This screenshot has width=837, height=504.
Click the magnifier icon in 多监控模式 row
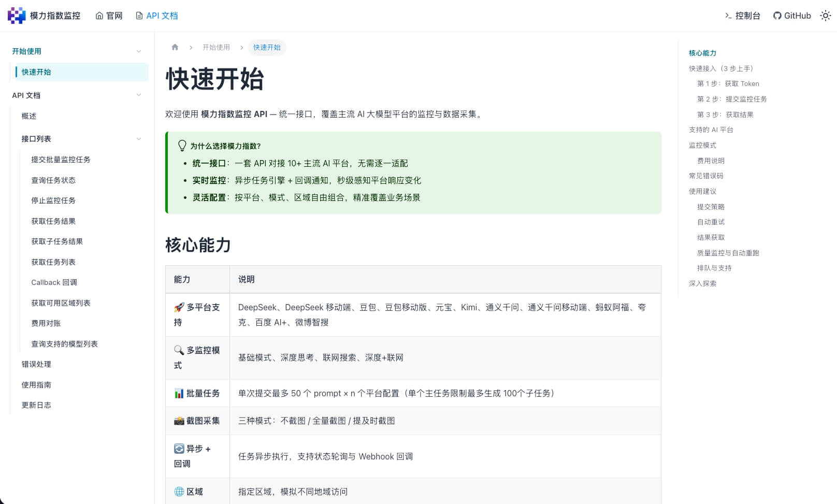pyautogui.click(x=179, y=350)
